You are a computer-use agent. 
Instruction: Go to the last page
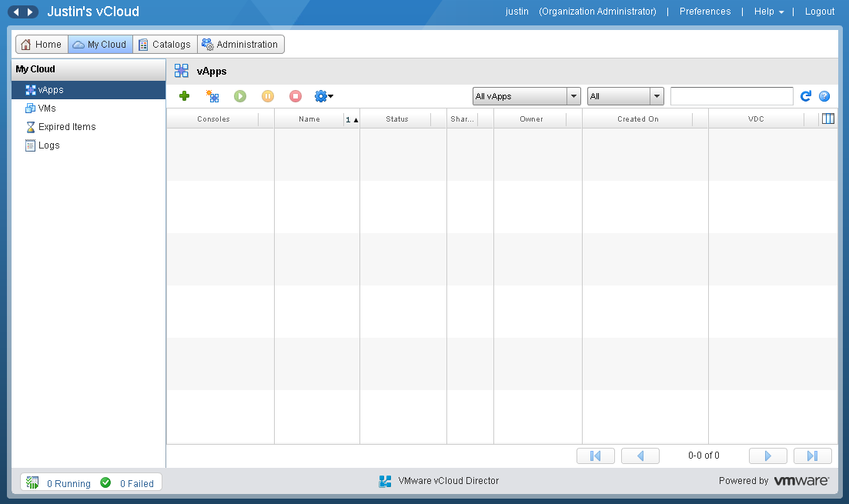(x=812, y=456)
